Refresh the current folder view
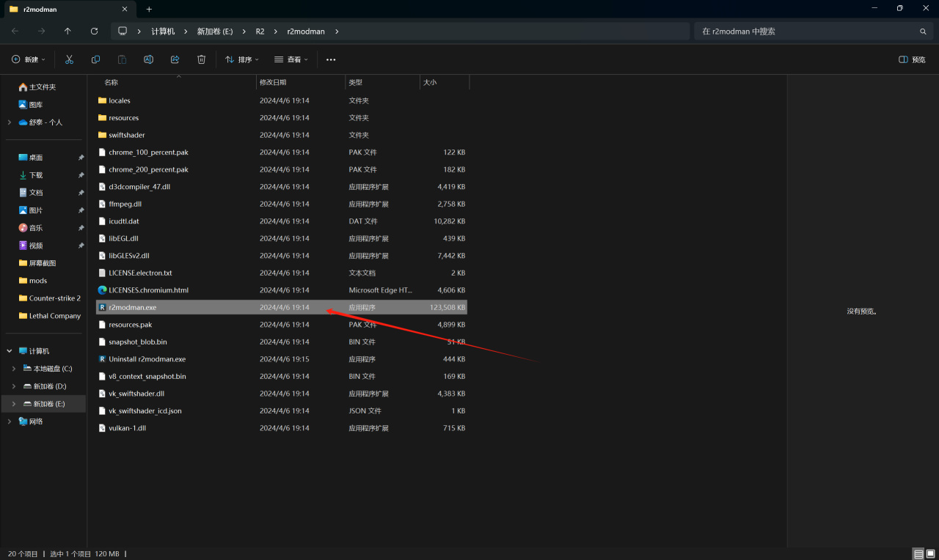 (x=94, y=32)
